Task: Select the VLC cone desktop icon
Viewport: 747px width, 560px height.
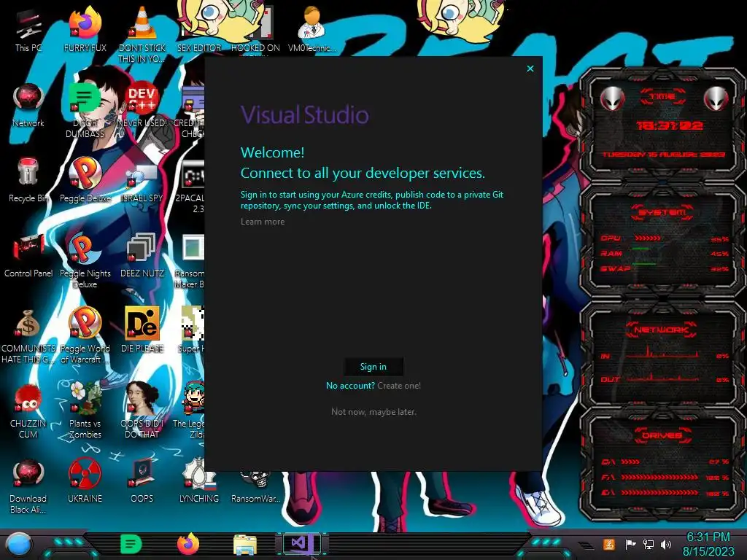Action: (142, 34)
